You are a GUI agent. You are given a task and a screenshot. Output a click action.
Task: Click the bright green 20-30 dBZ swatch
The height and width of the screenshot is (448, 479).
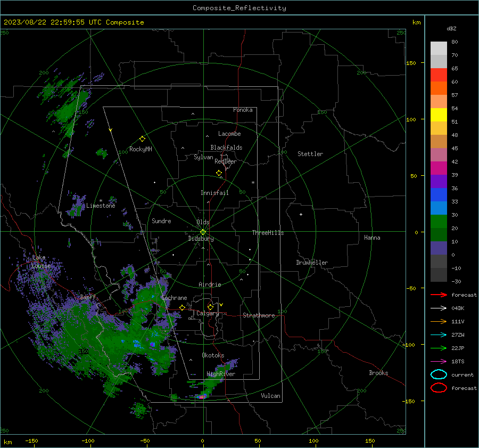point(439,222)
